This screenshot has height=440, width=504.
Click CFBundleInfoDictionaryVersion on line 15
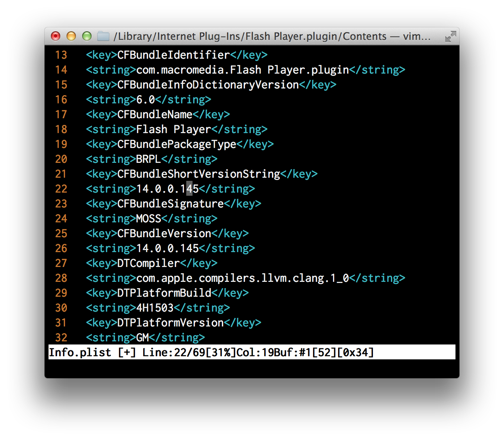208,85
